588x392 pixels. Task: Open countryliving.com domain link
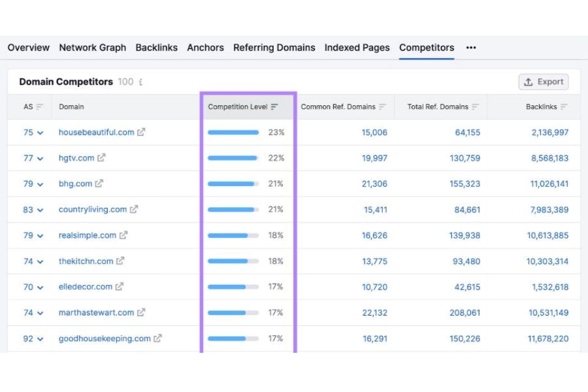coord(93,209)
